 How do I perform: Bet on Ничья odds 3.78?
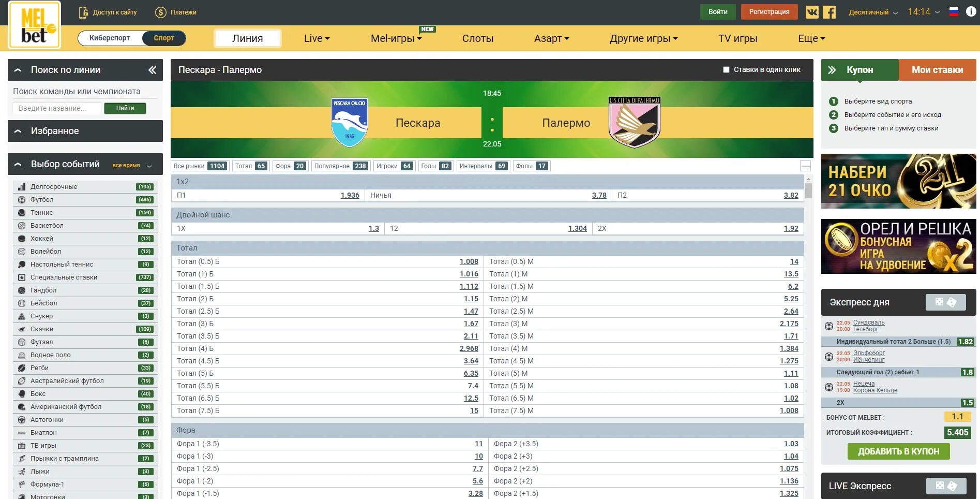[599, 195]
